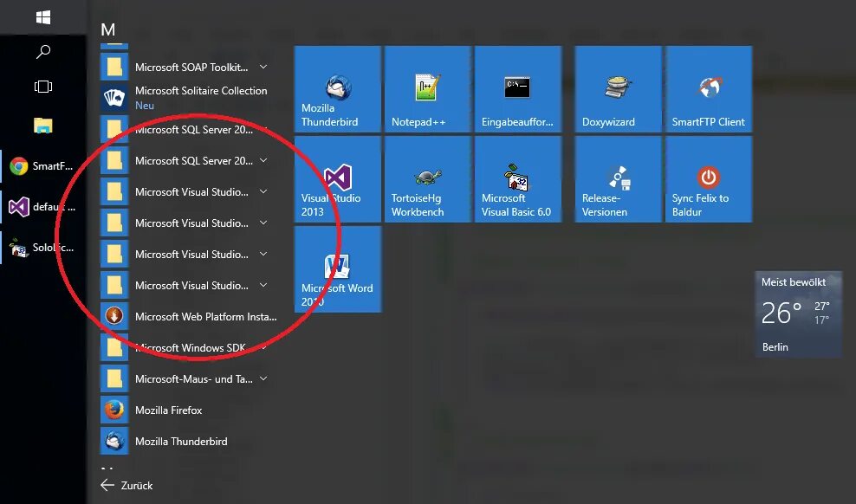Viewport: 856px width, 504px height.
Task: Open the Berlin weather tile
Action: 798,314
